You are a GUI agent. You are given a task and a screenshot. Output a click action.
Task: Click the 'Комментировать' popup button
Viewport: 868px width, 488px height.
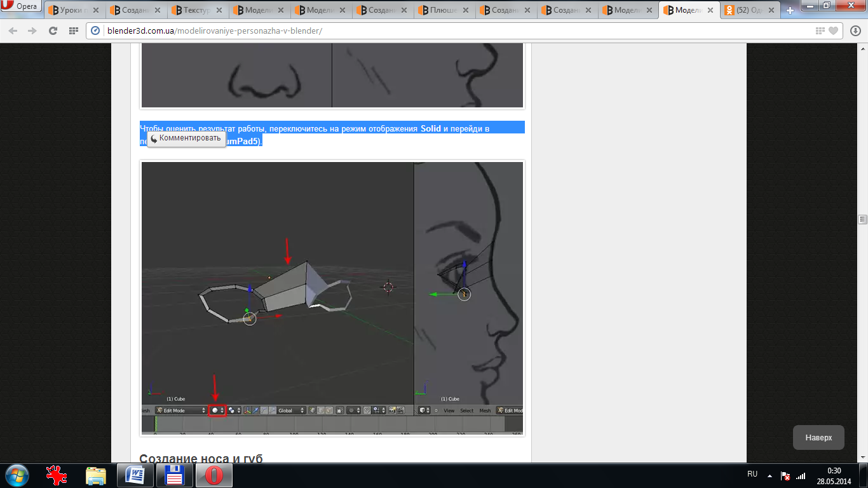pos(186,138)
